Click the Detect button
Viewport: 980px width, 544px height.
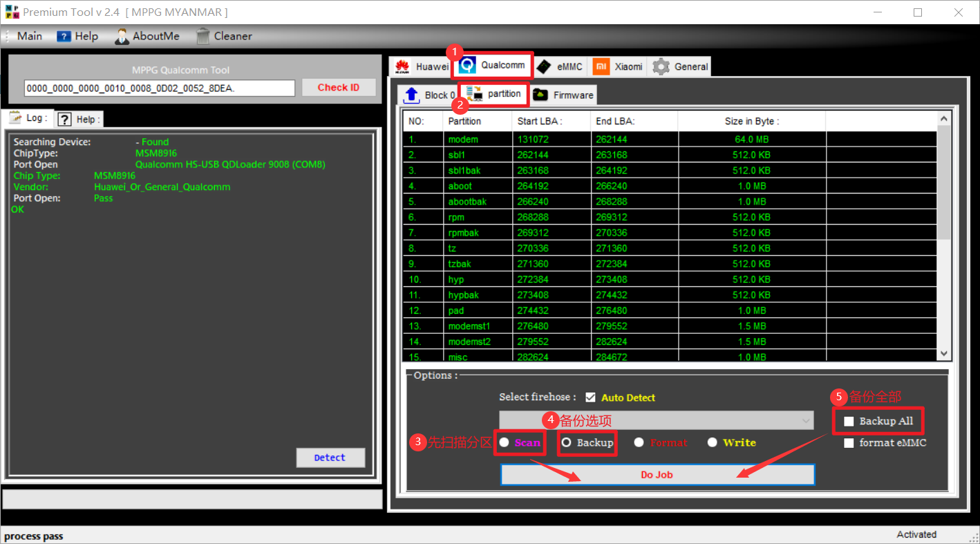pos(330,458)
